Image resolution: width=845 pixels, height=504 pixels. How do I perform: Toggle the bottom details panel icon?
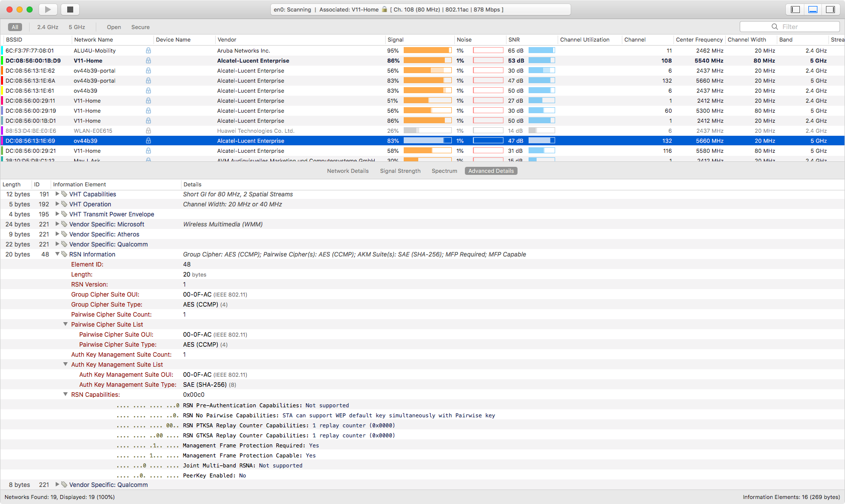(x=813, y=10)
